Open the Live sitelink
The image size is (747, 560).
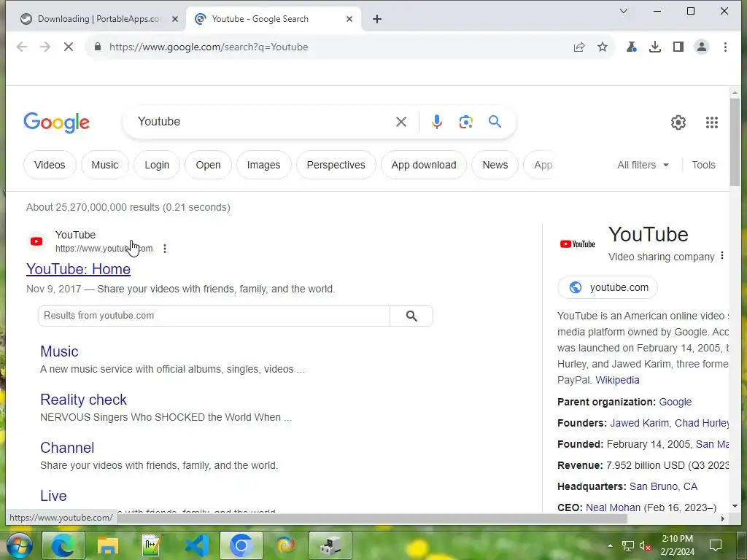click(x=53, y=496)
